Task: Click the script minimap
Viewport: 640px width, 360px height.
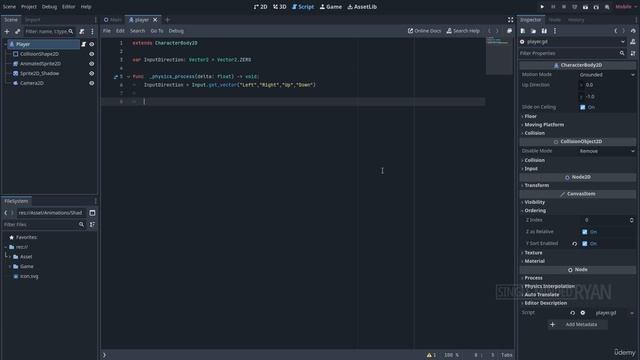Action: 499,55
